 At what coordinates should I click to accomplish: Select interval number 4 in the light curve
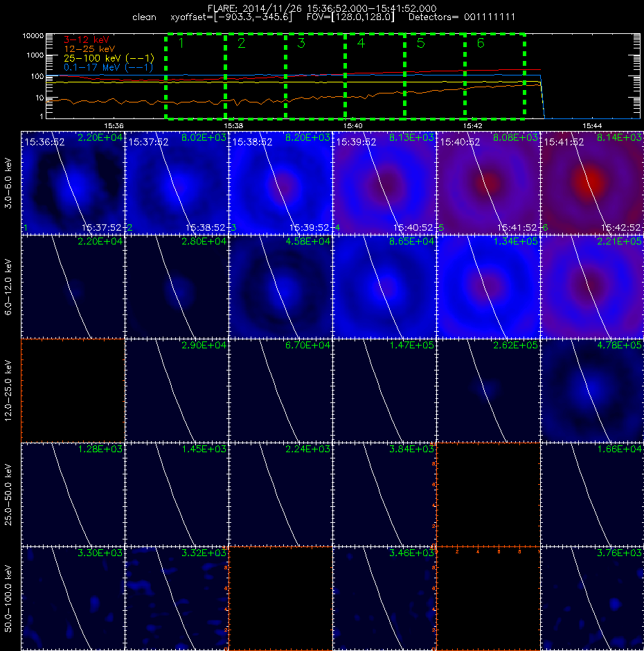click(375, 76)
